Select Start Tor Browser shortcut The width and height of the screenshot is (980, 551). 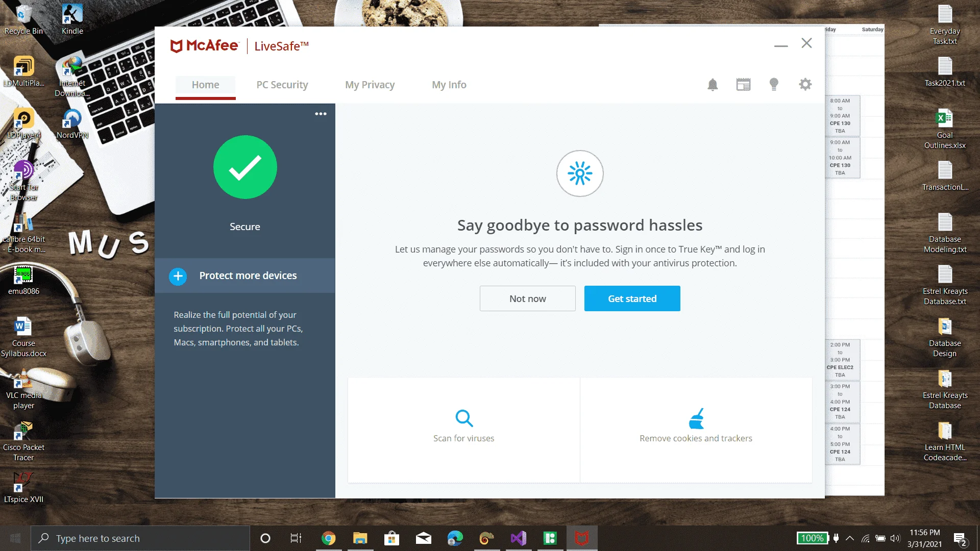click(x=23, y=182)
